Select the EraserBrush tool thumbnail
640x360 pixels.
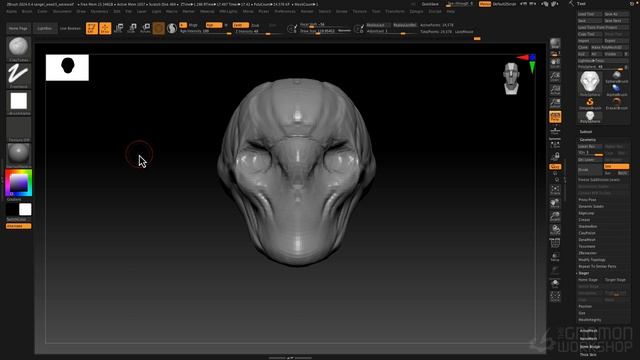coord(616,103)
